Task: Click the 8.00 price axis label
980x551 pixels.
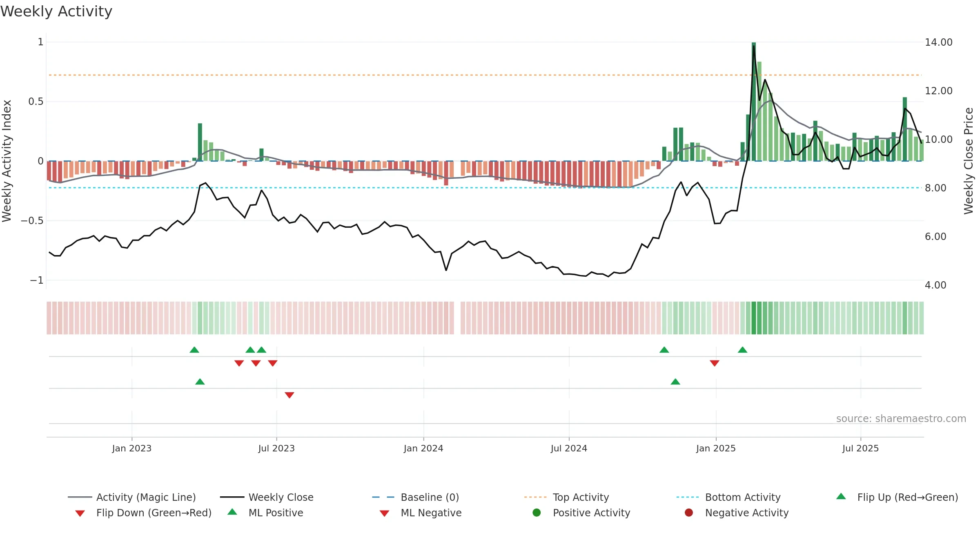Action: tap(935, 188)
